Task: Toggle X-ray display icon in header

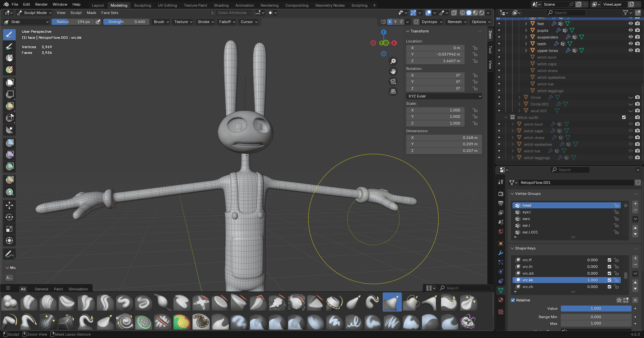Action: tap(454, 13)
